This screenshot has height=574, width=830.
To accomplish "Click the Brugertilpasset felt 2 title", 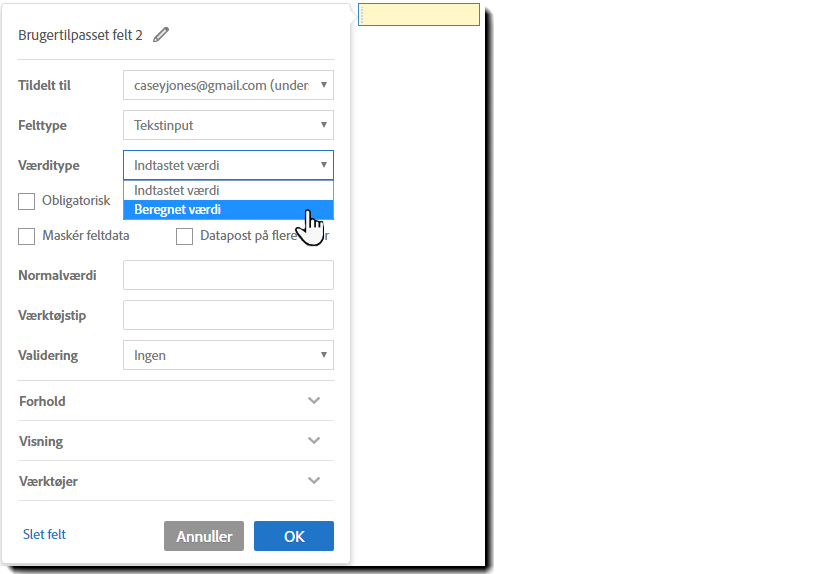I will [x=80, y=35].
